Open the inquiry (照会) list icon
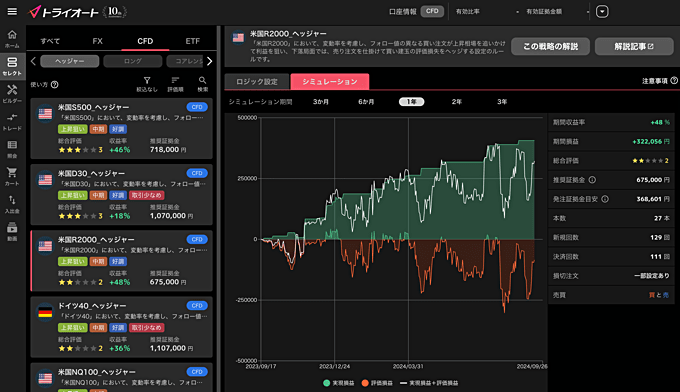The image size is (680, 392). (12, 149)
